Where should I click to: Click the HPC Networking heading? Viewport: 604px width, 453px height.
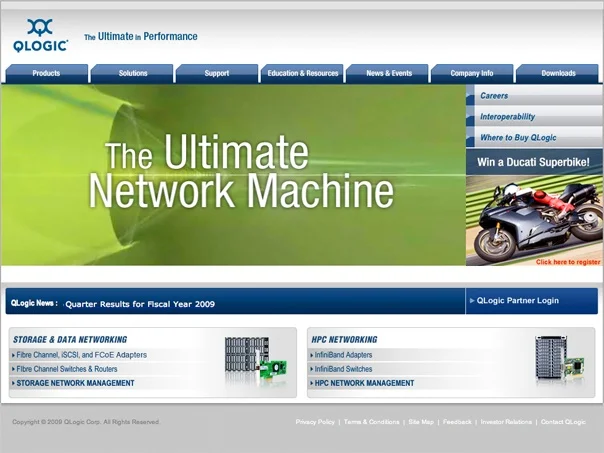[344, 339]
